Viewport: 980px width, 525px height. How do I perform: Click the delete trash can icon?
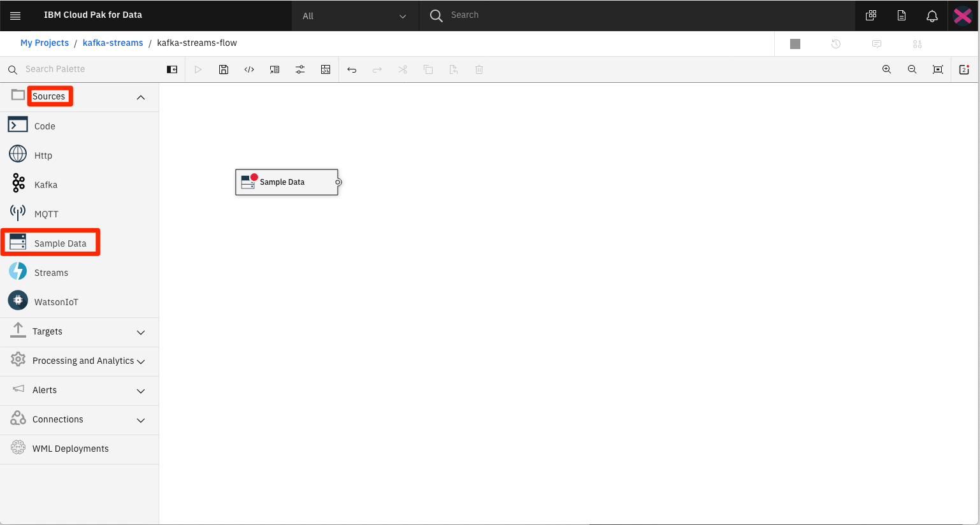pyautogui.click(x=479, y=69)
